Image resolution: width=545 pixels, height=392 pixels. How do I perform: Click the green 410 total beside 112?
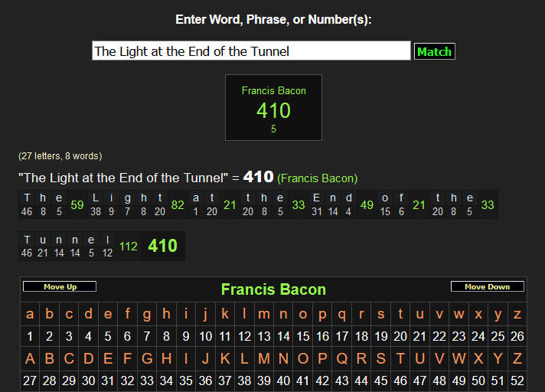tap(162, 246)
